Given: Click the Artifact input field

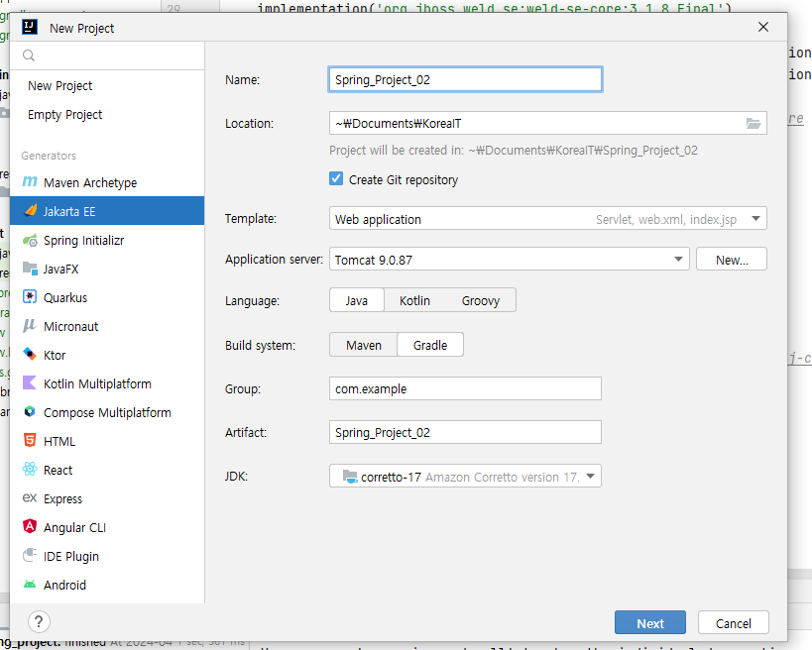Looking at the screenshot, I should 465,432.
